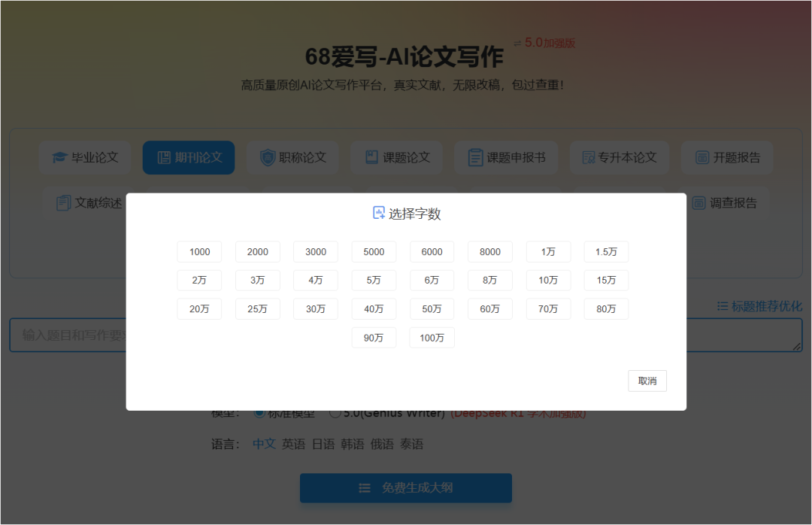Click the shield icon on 职称论文
812x525 pixels.
point(267,157)
